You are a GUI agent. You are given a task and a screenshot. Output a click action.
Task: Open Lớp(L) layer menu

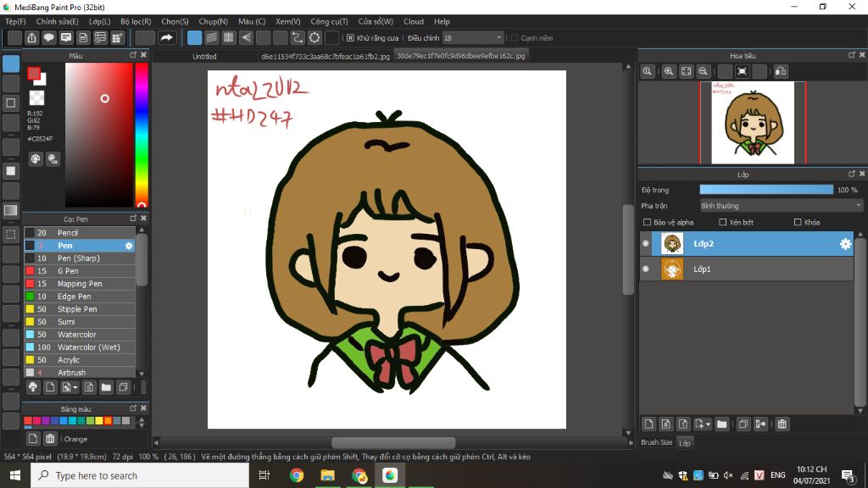click(100, 21)
